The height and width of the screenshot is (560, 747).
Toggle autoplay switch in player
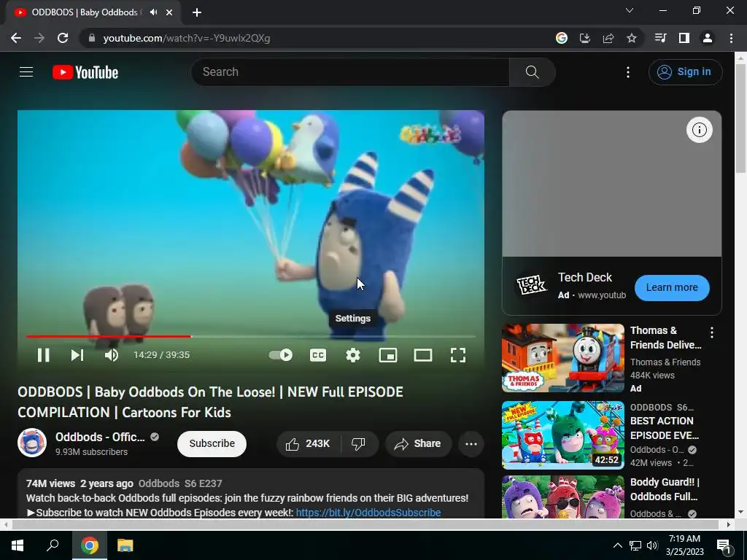click(x=281, y=355)
